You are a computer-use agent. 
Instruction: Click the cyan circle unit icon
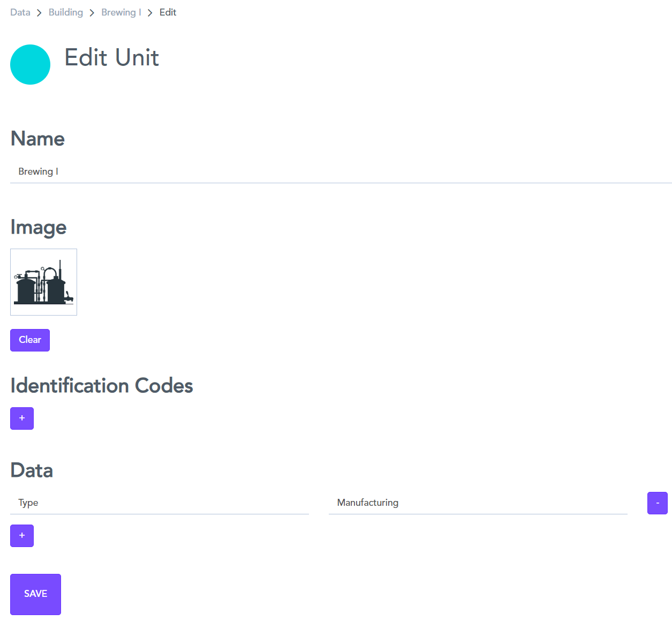[31, 65]
